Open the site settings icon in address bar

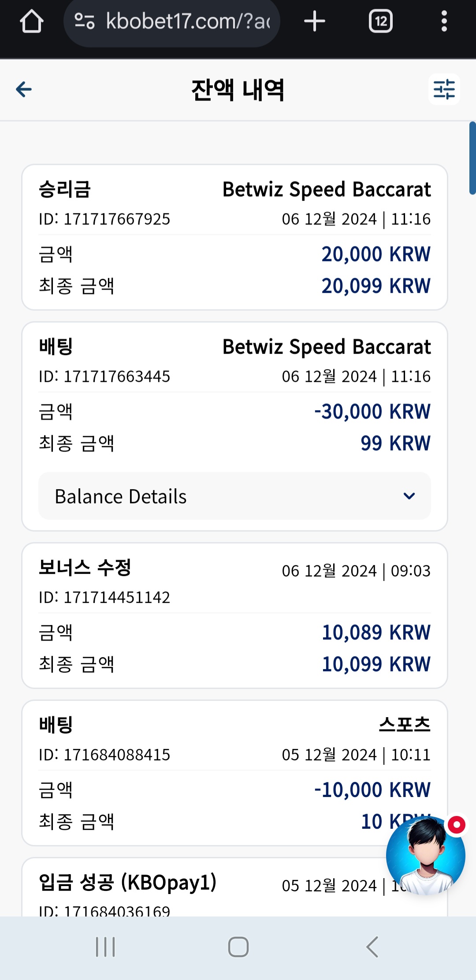(84, 21)
